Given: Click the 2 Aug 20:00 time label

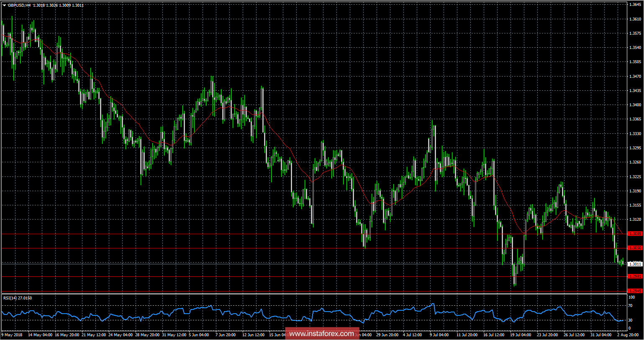Looking at the screenshot, I should pyautogui.click(x=628, y=335).
